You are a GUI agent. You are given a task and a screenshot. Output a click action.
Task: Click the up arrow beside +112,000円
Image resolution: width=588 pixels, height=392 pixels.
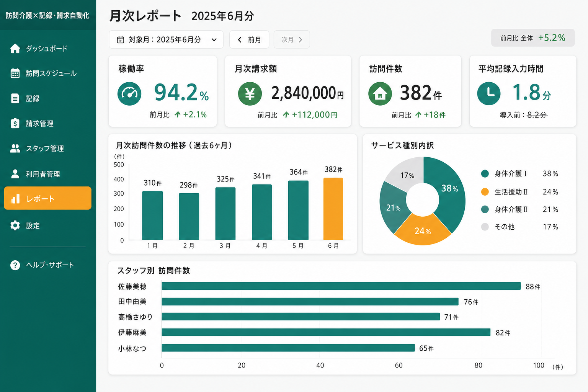tap(286, 114)
